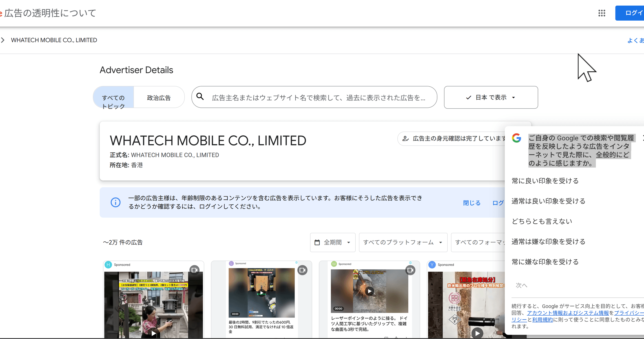The image size is (644, 339).
Task: Open すべてのプラットフォーム dropdown
Action: pos(403,242)
